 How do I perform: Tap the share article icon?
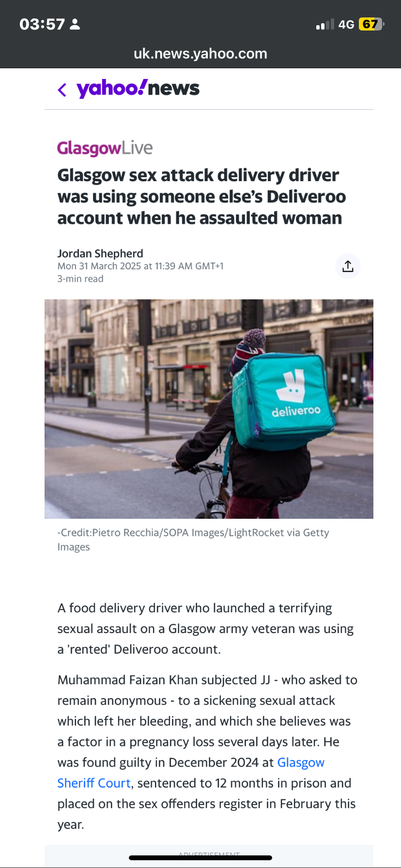pyautogui.click(x=348, y=266)
